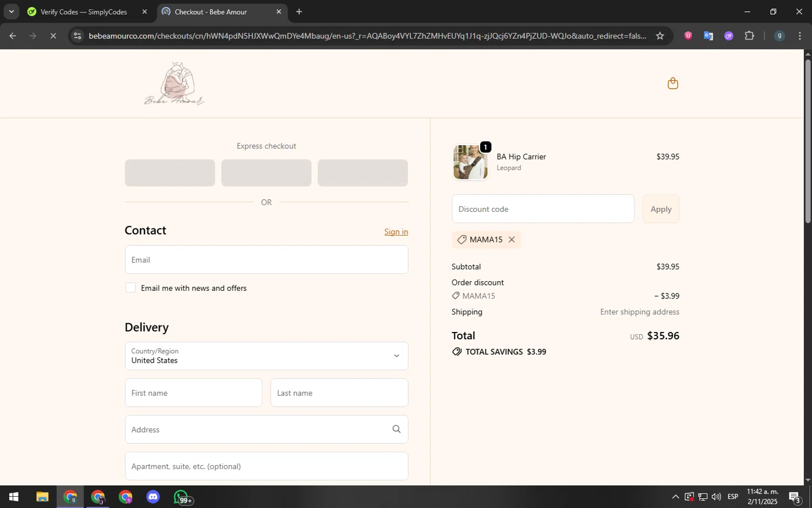This screenshot has width=812, height=508.
Task: Focus the Email input field
Action: coord(266,259)
